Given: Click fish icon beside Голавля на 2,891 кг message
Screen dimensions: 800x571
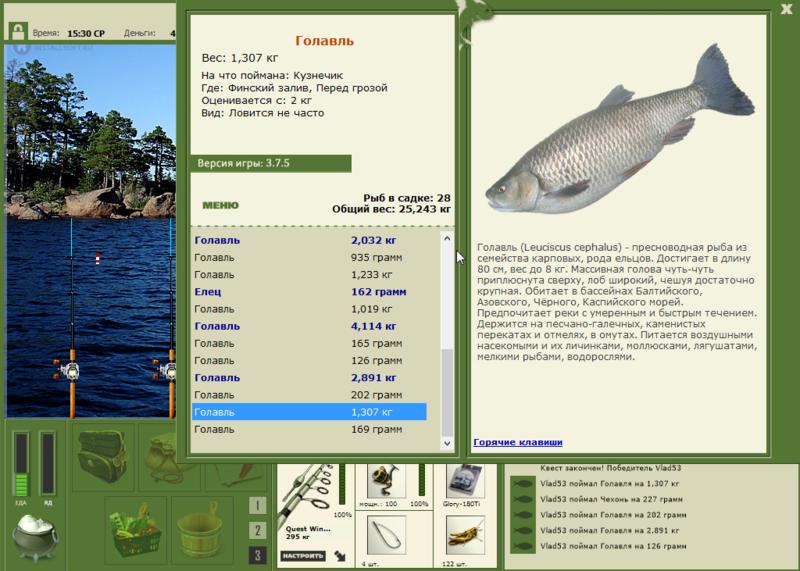Looking at the screenshot, I should 523,531.
